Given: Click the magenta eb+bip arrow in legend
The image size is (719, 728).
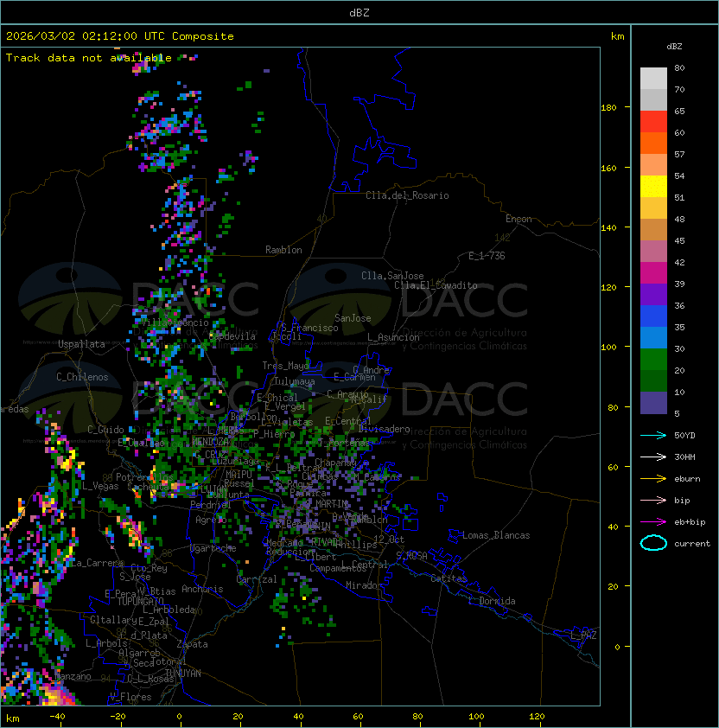Looking at the screenshot, I should click(653, 522).
